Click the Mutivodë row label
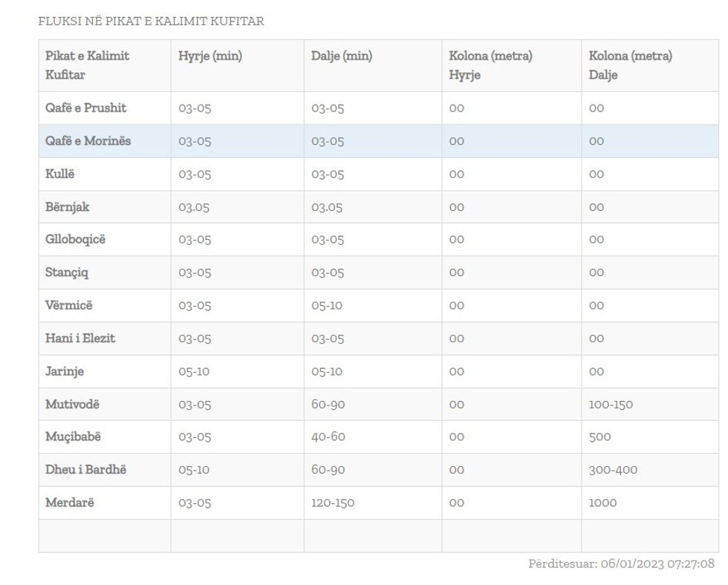728x585 pixels. click(x=72, y=405)
